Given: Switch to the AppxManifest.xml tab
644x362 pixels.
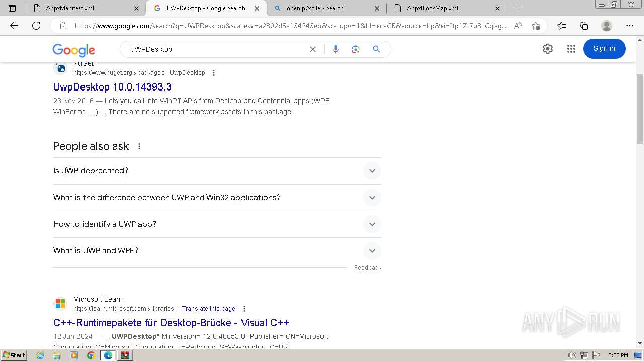Looking at the screenshot, I should click(86, 8).
